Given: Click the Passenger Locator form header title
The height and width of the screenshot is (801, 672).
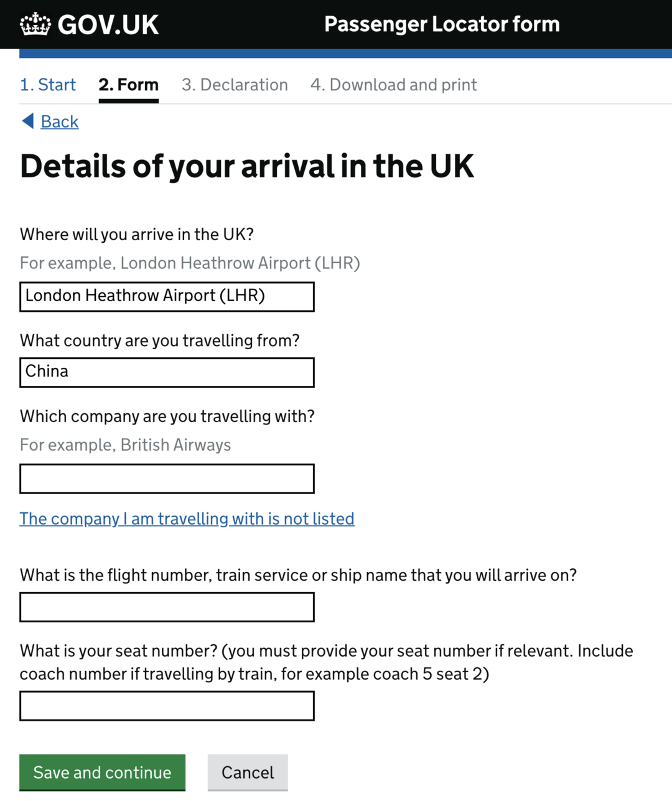Looking at the screenshot, I should point(442,24).
